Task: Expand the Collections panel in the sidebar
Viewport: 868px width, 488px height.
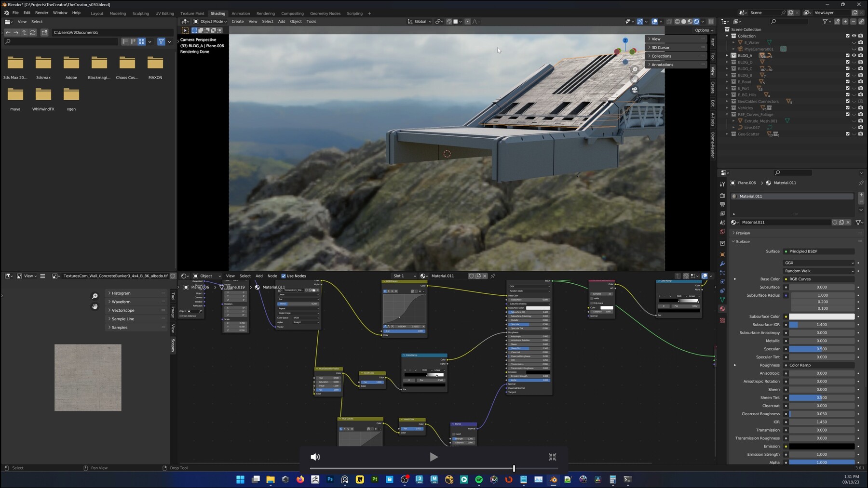Action: point(675,56)
